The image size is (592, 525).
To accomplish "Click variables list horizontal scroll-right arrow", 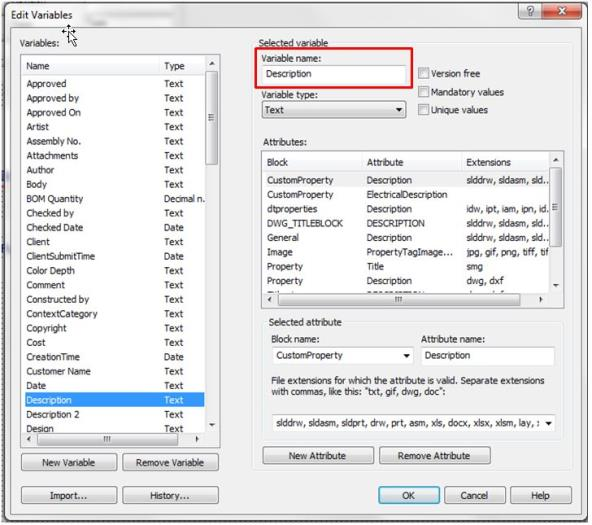I will pyautogui.click(x=197, y=439).
